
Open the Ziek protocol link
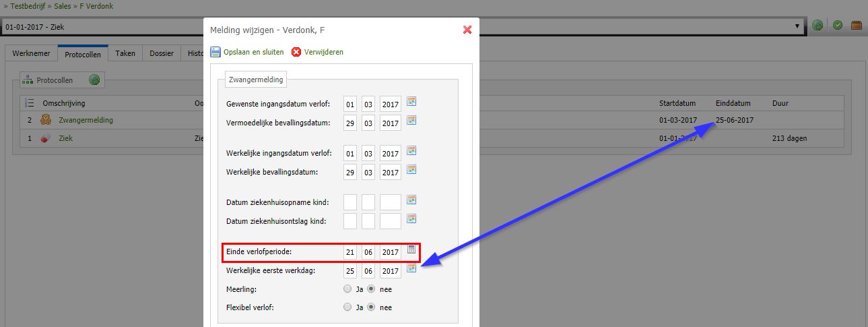coord(65,138)
